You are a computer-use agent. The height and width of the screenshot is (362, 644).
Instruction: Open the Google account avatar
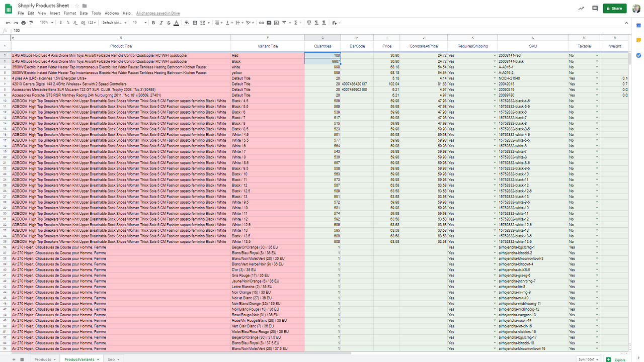click(636, 9)
